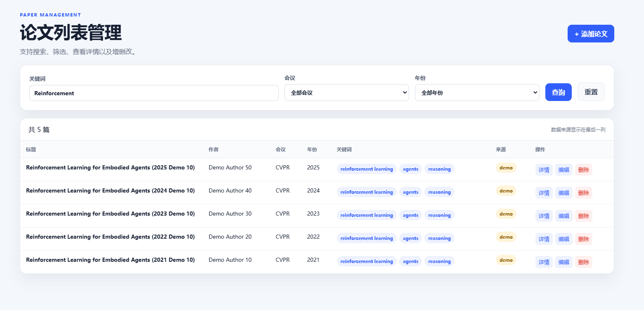644x310 pixels.
Task: Click the reasoning tag in the 2023 row
Action: 439,215
